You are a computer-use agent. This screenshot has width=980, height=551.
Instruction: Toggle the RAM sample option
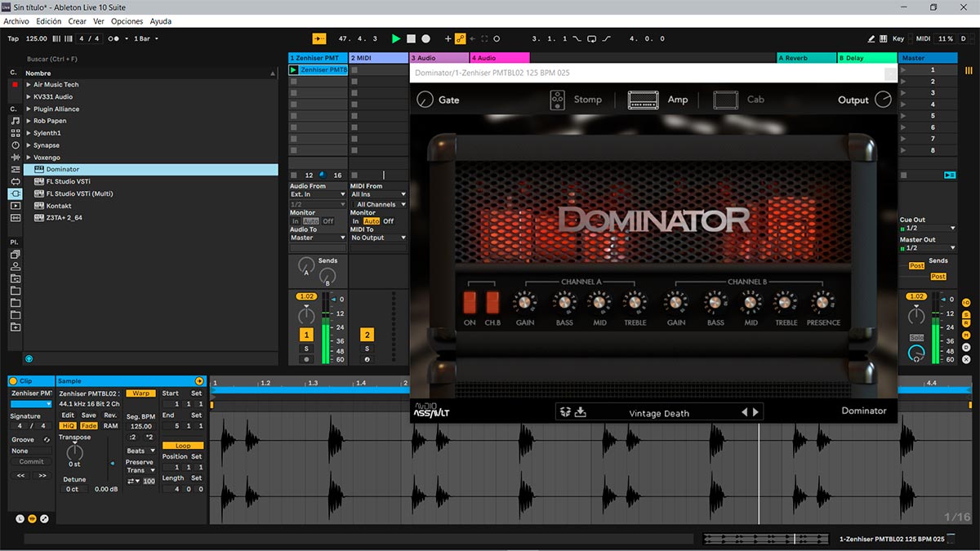pos(110,426)
